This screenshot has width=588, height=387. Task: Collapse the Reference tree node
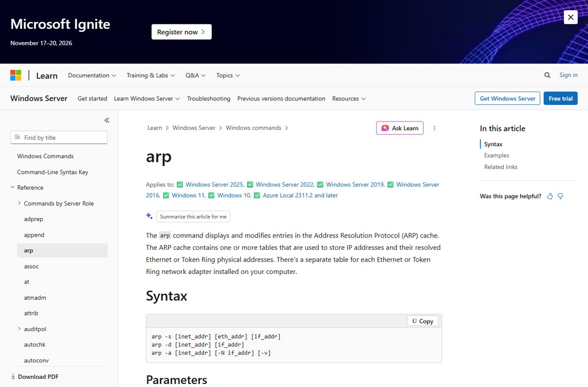13,188
